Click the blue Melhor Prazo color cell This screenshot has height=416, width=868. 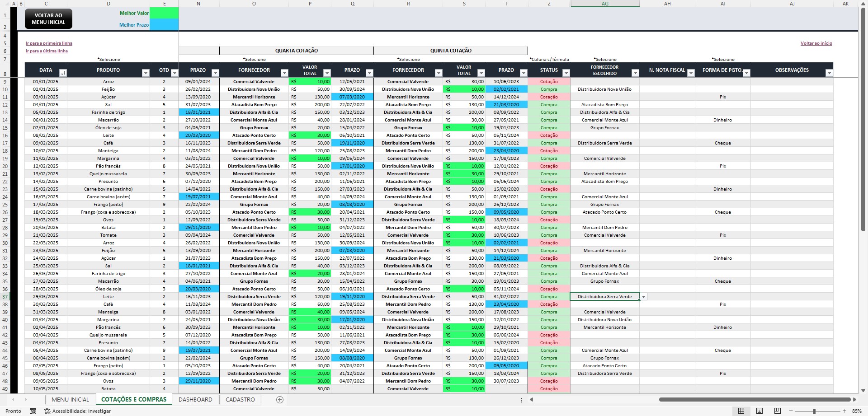164,25
